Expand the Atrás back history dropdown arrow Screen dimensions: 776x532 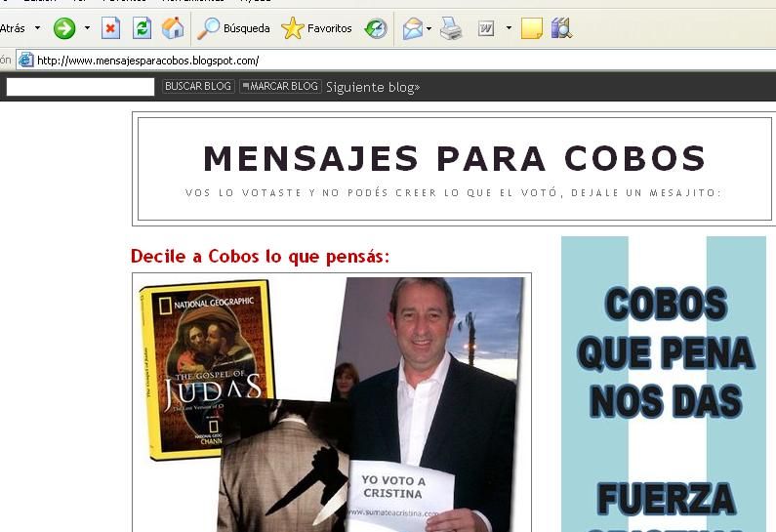pyautogui.click(x=37, y=28)
